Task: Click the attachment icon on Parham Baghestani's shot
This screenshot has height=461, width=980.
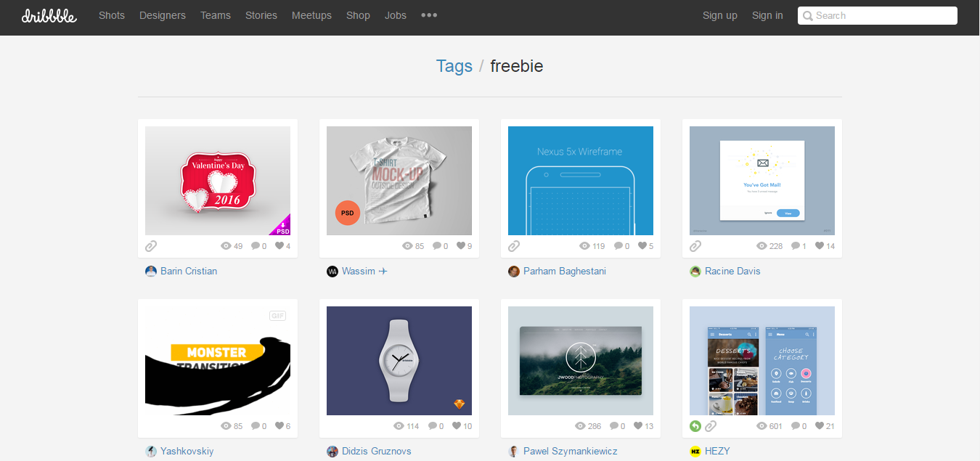Action: [x=514, y=245]
